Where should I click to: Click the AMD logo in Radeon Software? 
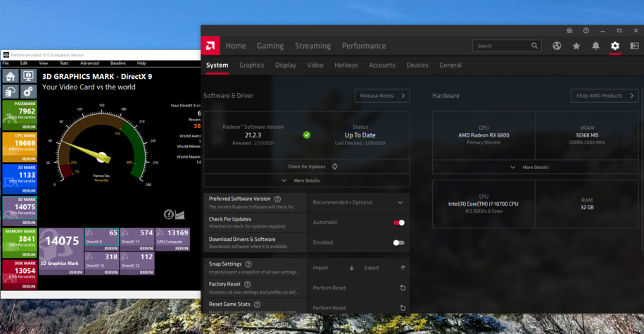210,46
